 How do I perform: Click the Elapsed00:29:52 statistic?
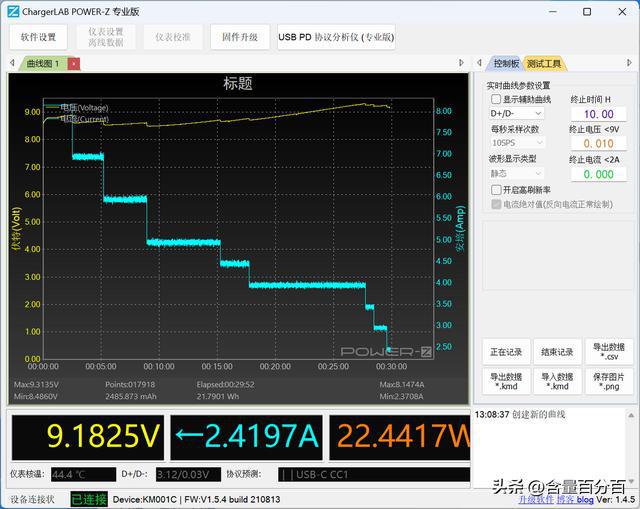pos(225,385)
